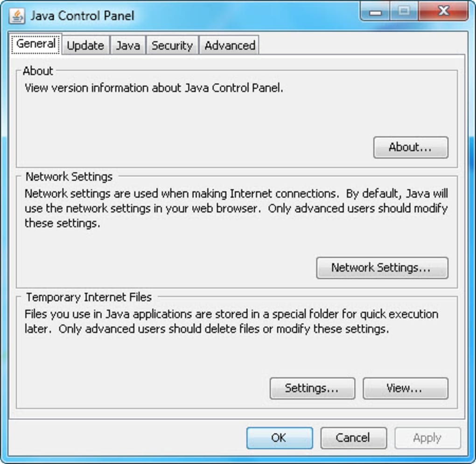Switch to the Update tab

[x=85, y=46]
